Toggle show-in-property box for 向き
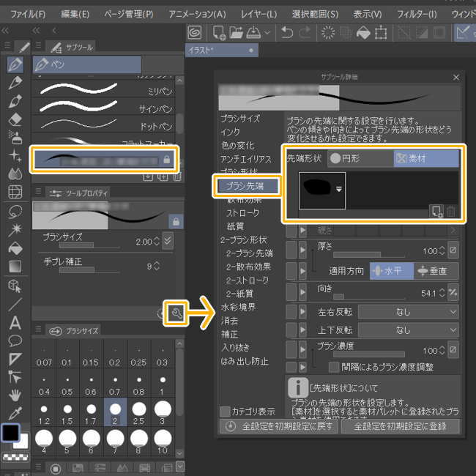 point(291,292)
